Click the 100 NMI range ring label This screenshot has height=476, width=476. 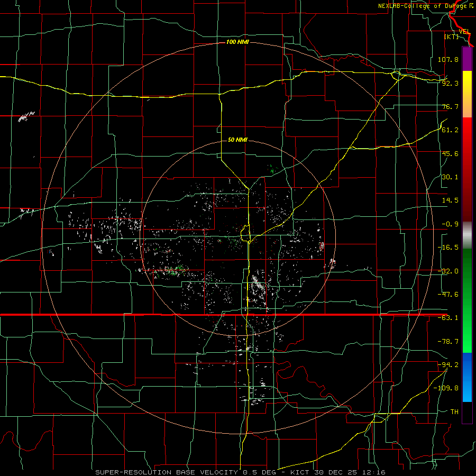click(237, 42)
